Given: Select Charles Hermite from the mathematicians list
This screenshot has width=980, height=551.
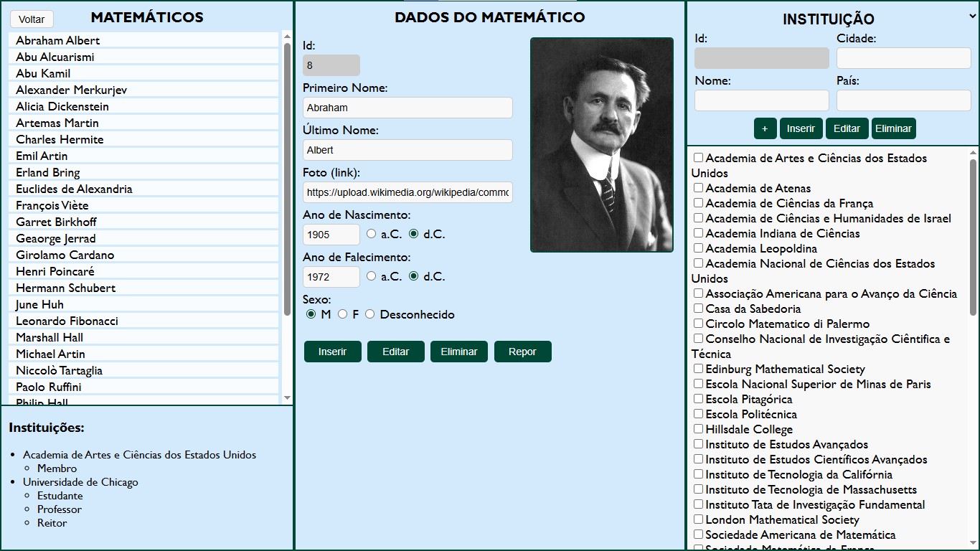Looking at the screenshot, I should coord(143,139).
